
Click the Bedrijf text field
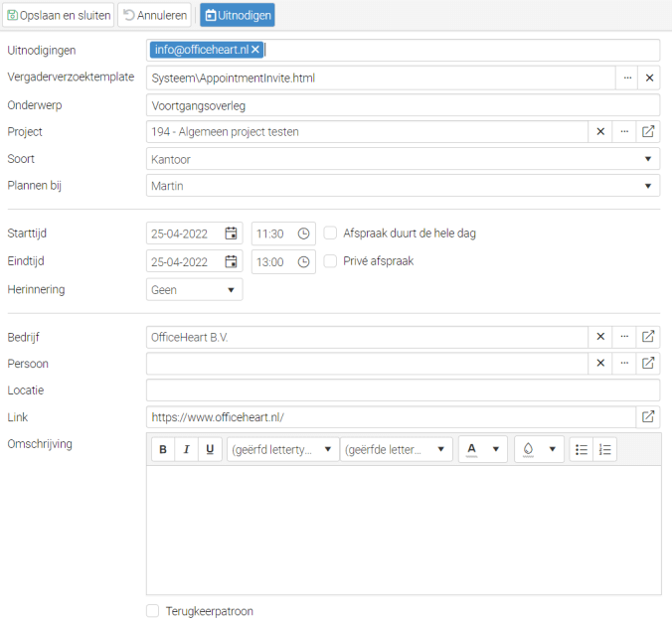point(367,337)
